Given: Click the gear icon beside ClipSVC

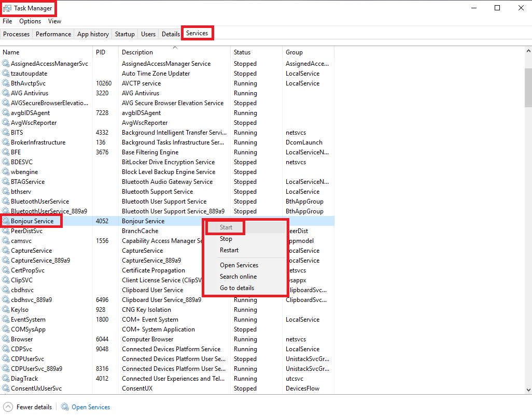Looking at the screenshot, I should pos(5,280).
